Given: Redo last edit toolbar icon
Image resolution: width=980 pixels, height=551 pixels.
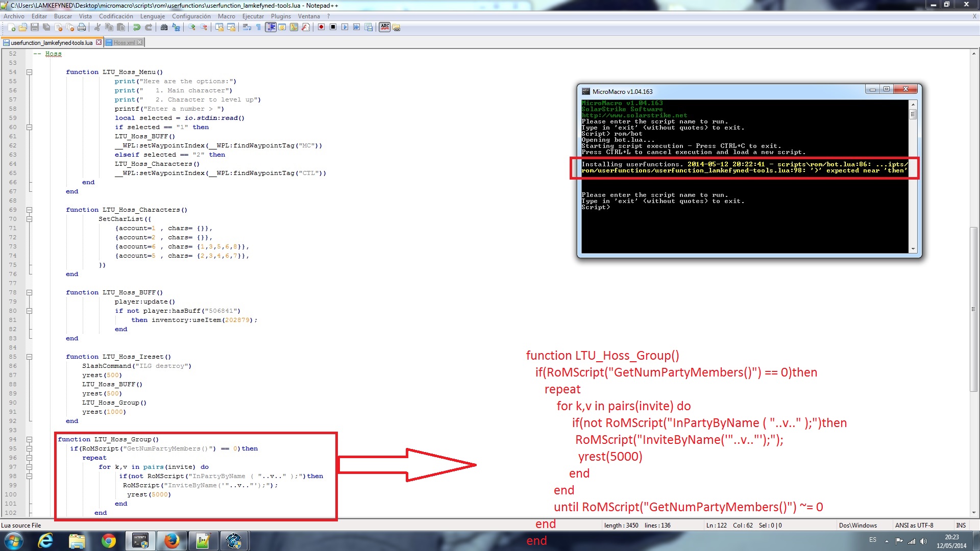Looking at the screenshot, I should (149, 28).
